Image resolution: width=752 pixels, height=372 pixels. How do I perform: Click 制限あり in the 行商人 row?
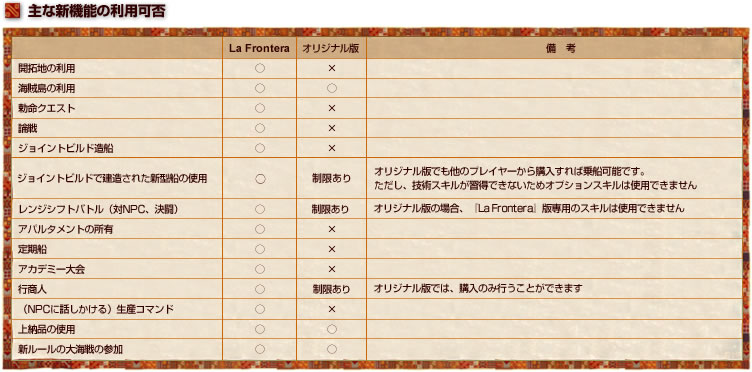click(x=331, y=289)
